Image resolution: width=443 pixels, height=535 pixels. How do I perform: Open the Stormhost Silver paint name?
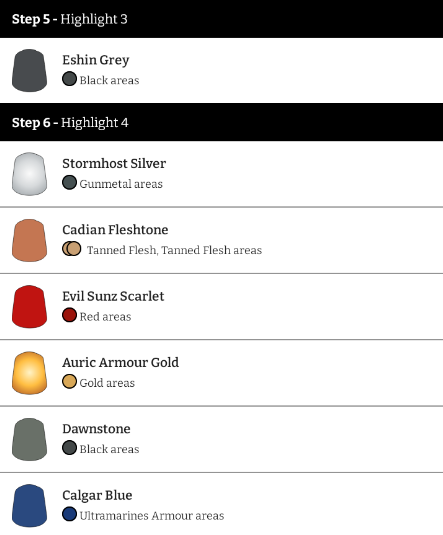pyautogui.click(x=114, y=163)
